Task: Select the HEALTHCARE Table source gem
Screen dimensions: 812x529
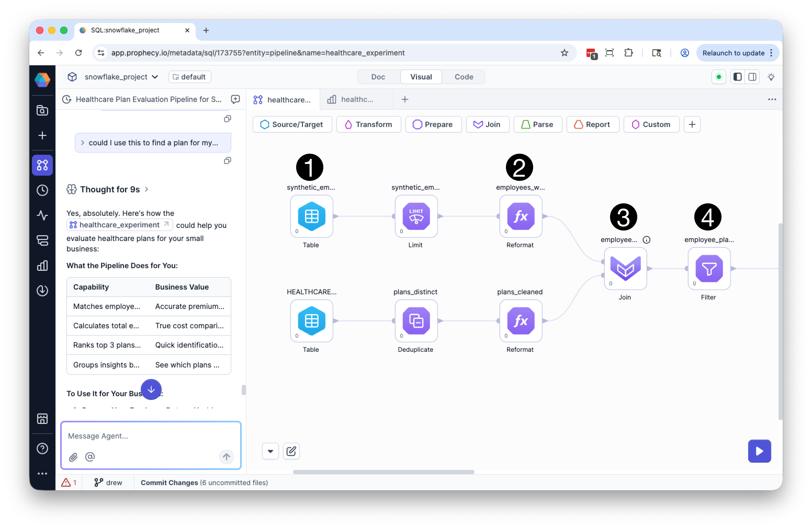Action: (312, 321)
